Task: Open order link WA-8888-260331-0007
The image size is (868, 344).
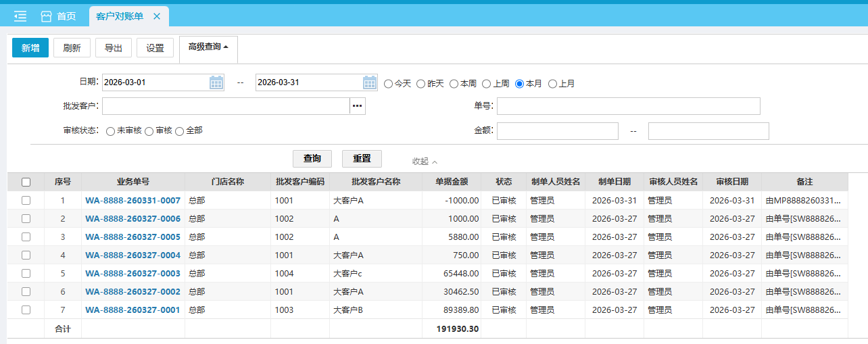Action: pyautogui.click(x=132, y=201)
